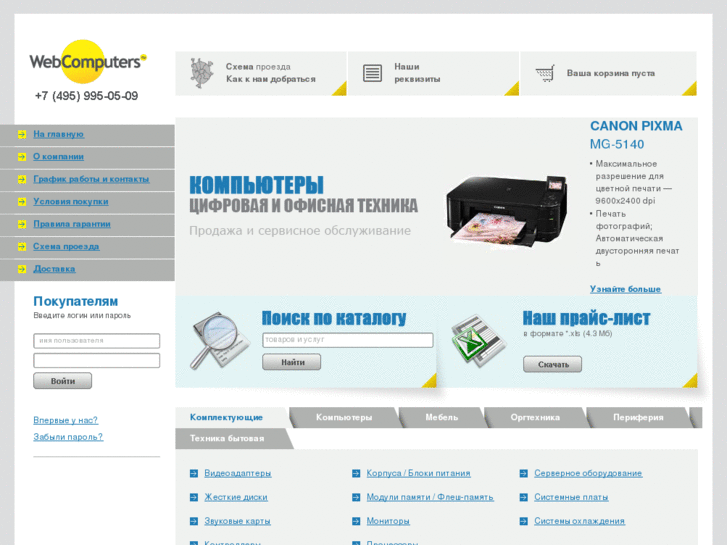Click the magnifier catalog search icon

[218, 341]
